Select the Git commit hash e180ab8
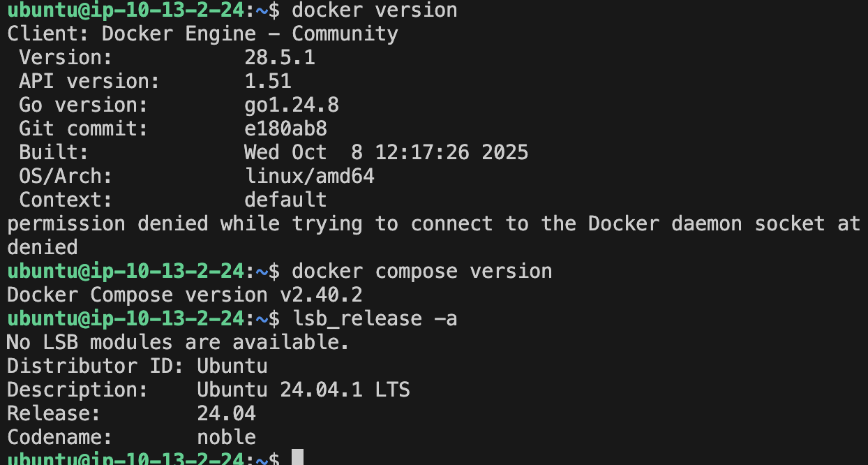Image resolution: width=868 pixels, height=465 pixels. [x=285, y=128]
